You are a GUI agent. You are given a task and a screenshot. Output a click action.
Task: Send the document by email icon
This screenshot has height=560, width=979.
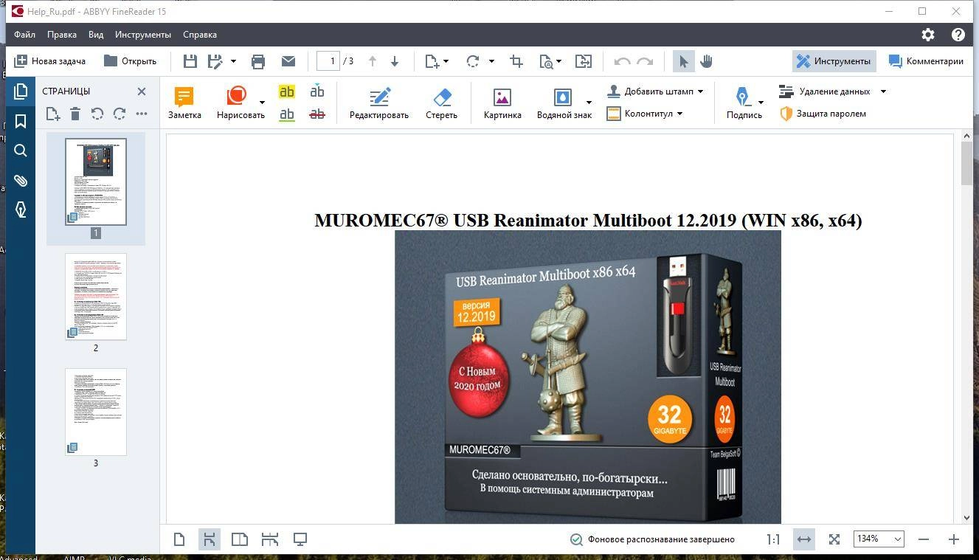[288, 61]
